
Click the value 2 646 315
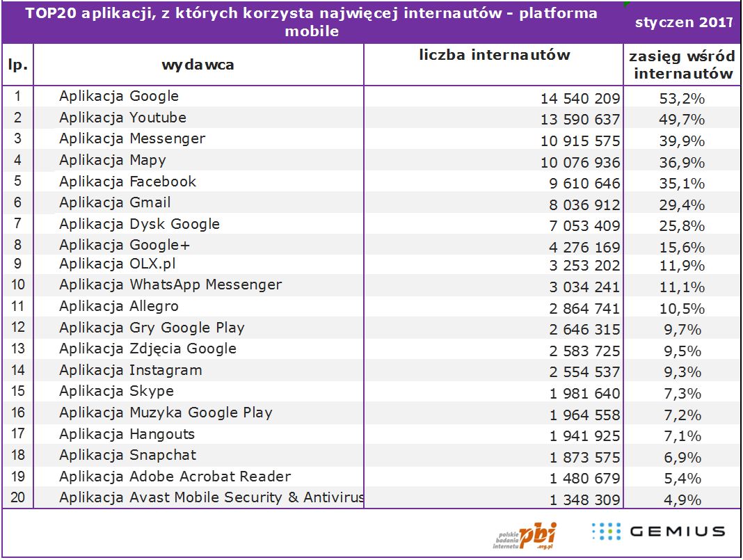click(x=584, y=330)
